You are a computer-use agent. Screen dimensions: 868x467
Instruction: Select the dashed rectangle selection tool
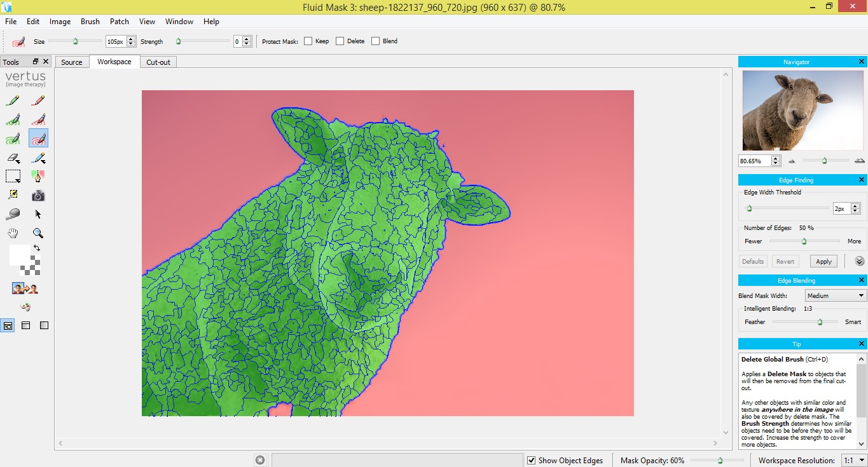[13, 176]
